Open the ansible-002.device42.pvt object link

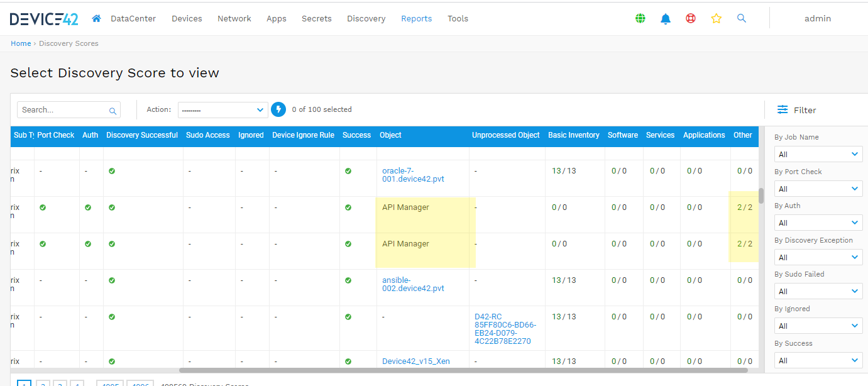413,284
